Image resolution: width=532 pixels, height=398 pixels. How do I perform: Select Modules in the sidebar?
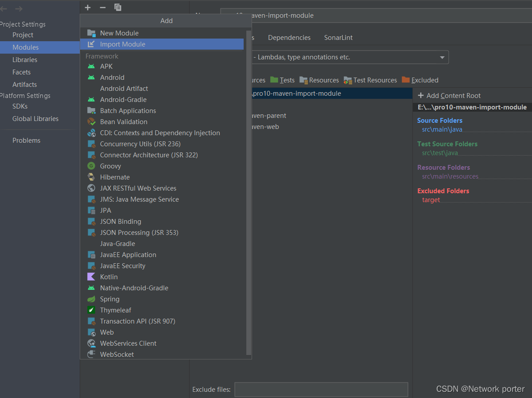pyautogui.click(x=40, y=47)
